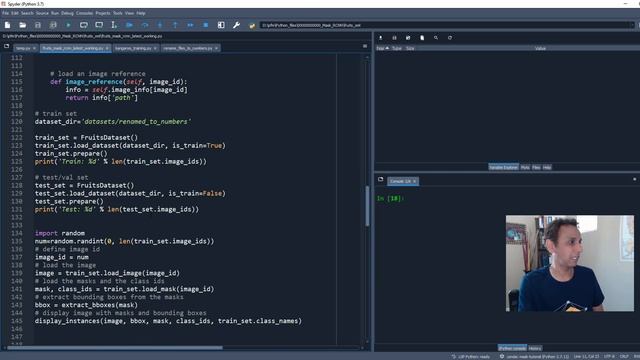Open the Consoles menu
This screenshot has width=640, height=360.
[x=84, y=13]
